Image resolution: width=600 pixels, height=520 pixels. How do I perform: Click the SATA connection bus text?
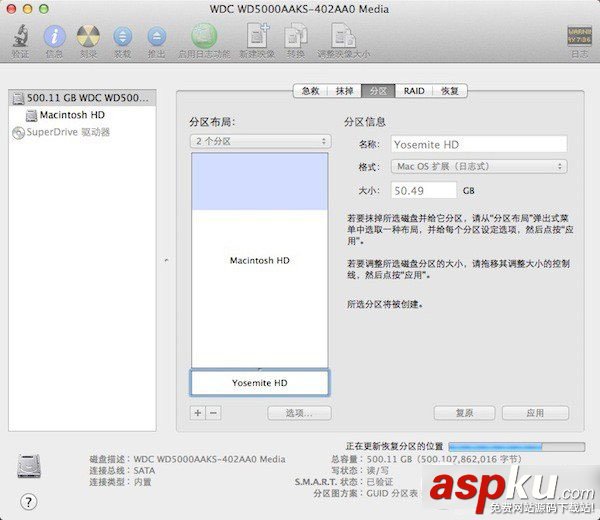(x=144, y=470)
